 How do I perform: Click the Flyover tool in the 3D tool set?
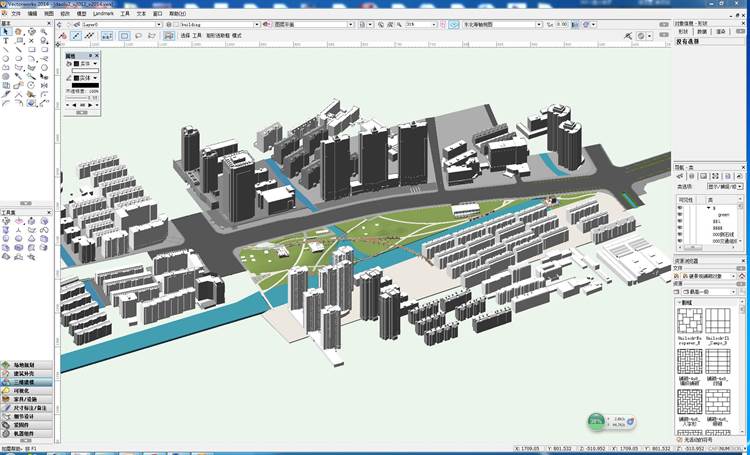(6, 222)
